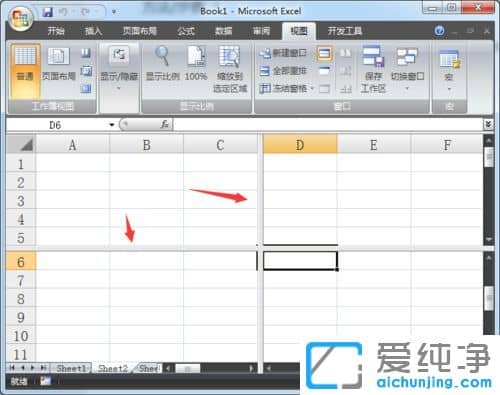Open the Insert (插入) ribbon tab
500x395 pixels.
pyautogui.click(x=93, y=31)
